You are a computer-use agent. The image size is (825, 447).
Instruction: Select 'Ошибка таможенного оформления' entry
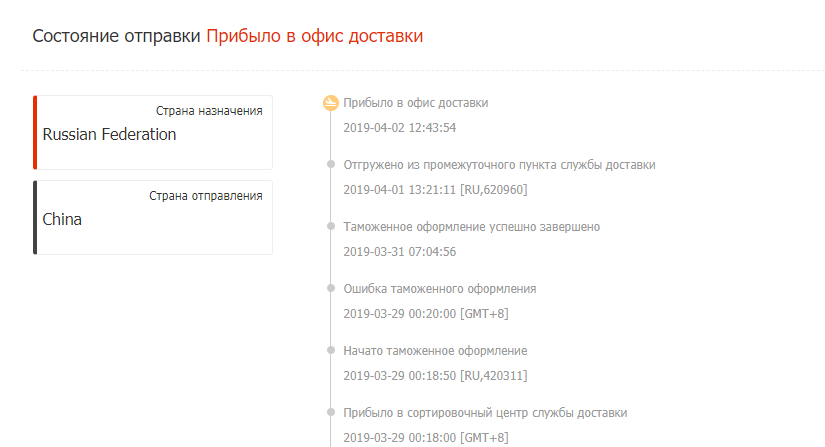[x=440, y=289]
